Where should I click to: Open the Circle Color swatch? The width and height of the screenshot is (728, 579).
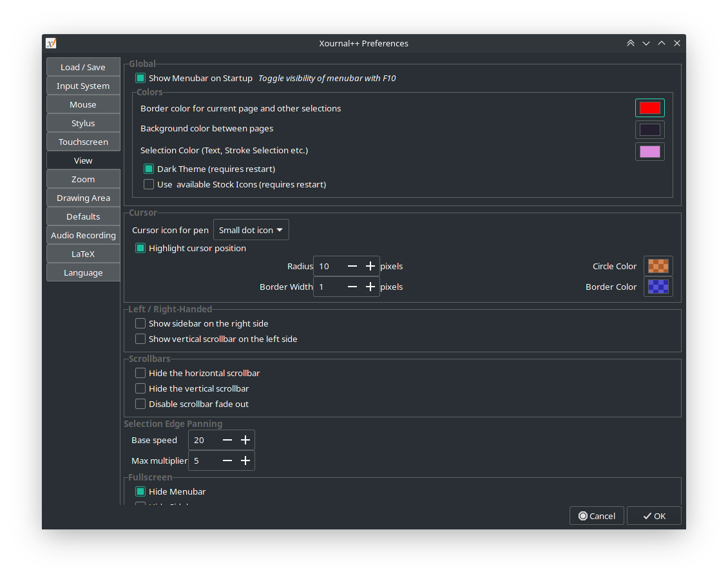click(x=658, y=266)
